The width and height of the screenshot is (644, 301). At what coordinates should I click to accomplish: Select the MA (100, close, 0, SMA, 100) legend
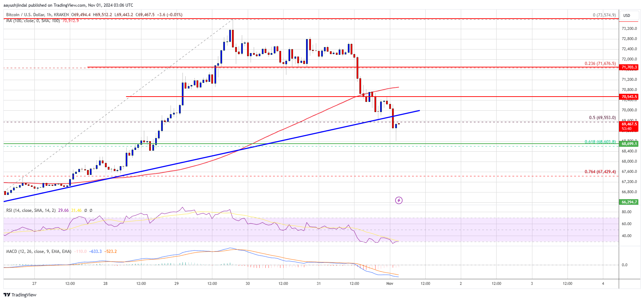pos(33,21)
